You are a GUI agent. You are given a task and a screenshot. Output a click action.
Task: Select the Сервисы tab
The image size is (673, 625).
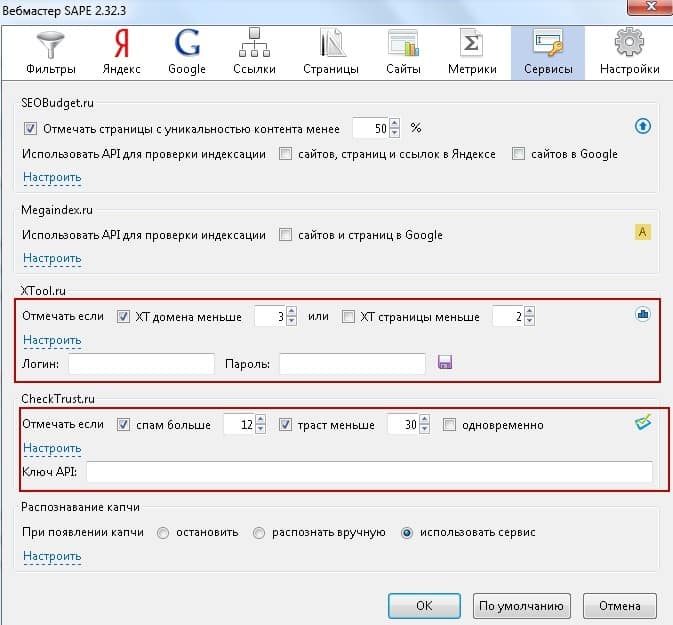click(548, 52)
